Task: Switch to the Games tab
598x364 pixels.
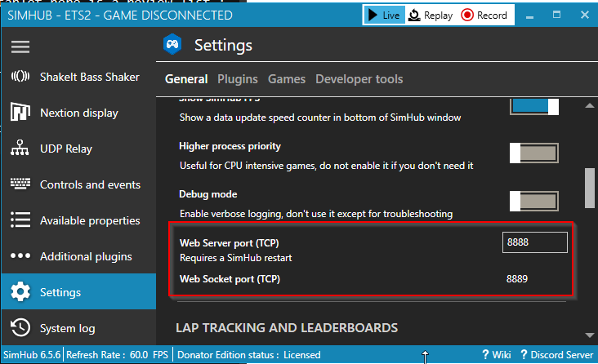Action: [x=287, y=79]
